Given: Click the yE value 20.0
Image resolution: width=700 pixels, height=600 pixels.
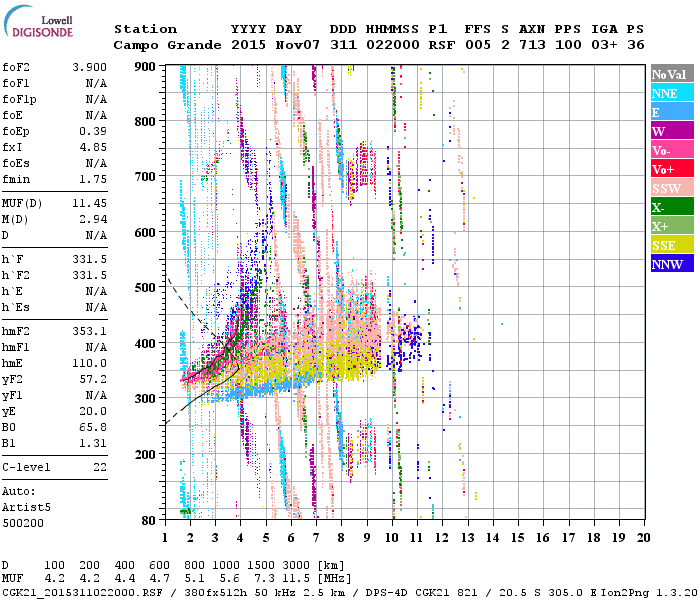Looking at the screenshot, I should (93, 412).
